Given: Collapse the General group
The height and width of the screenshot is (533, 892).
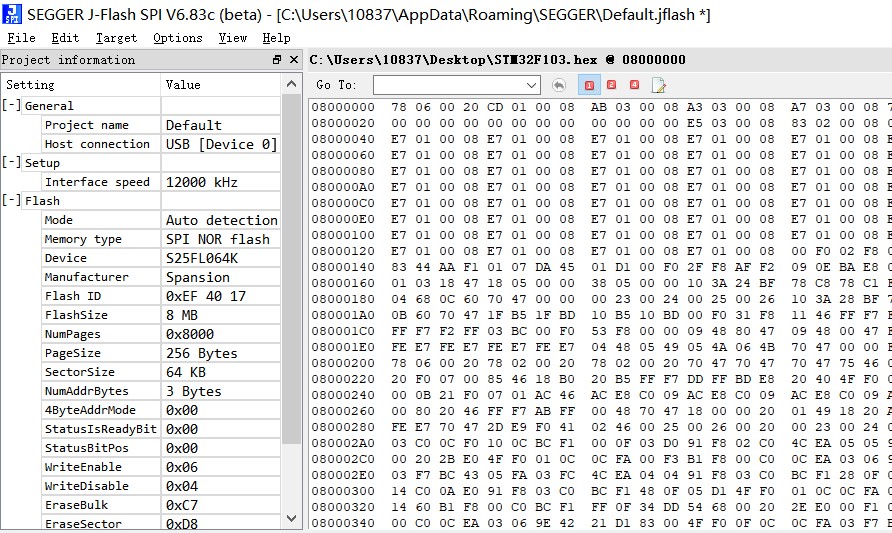Looking at the screenshot, I should 11,105.
